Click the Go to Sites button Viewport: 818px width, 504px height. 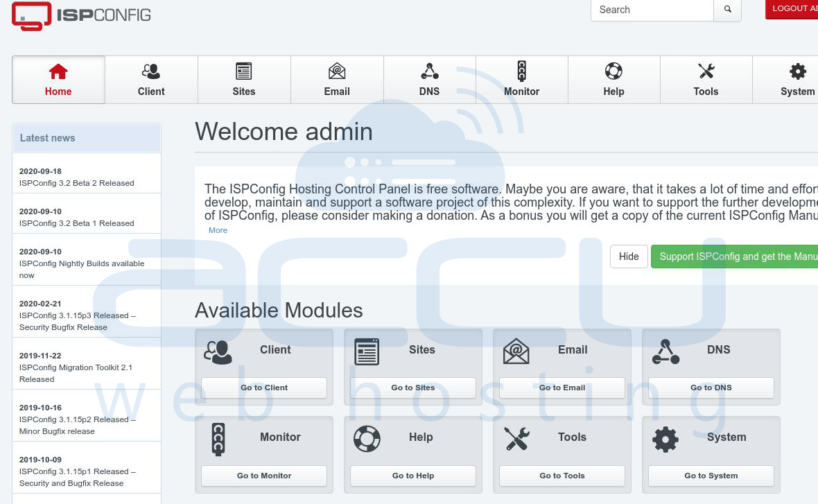click(413, 388)
